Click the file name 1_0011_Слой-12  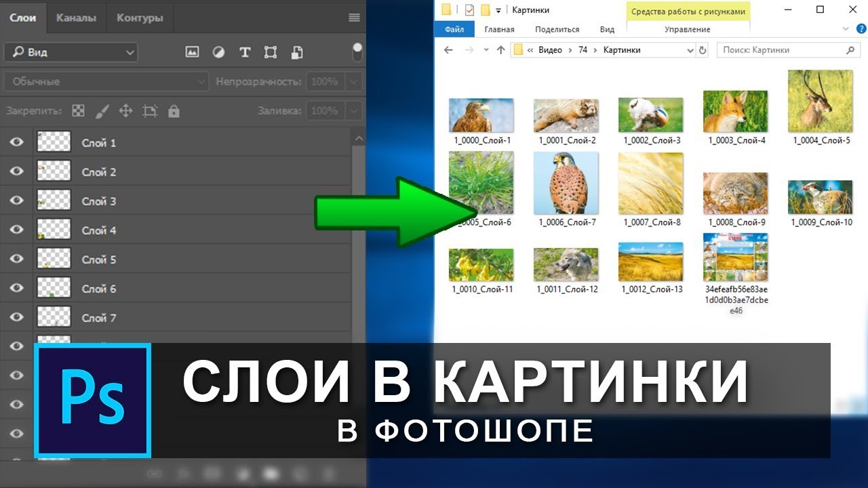pos(567,289)
